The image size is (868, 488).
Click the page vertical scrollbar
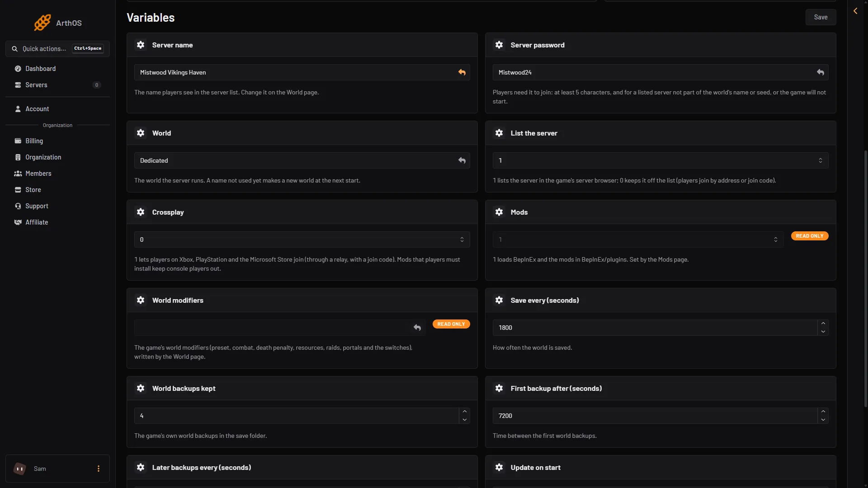point(865,278)
